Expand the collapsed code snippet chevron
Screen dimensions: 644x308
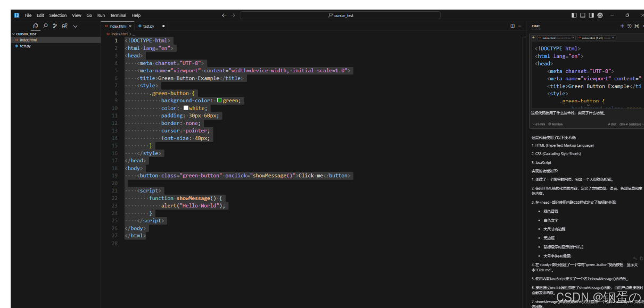[588, 106]
